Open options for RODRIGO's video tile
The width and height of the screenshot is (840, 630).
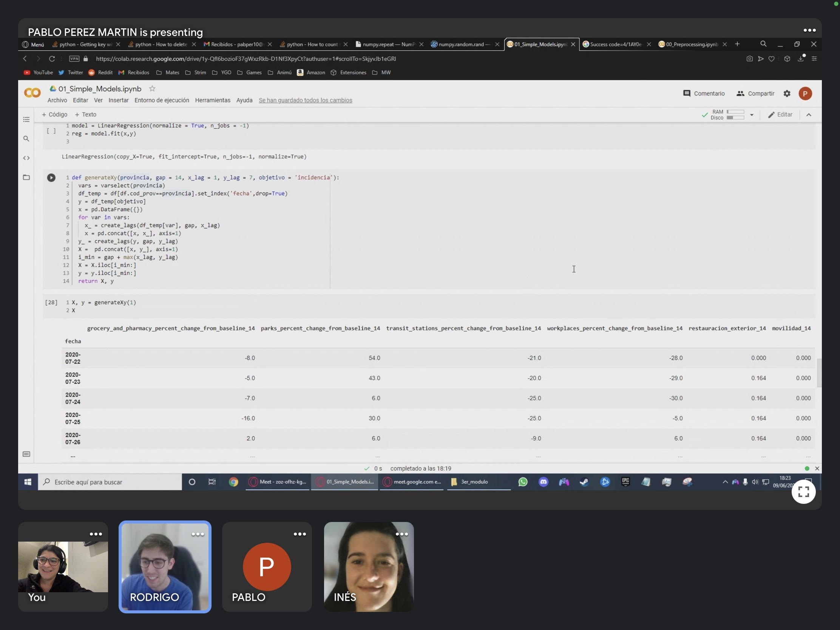click(198, 534)
